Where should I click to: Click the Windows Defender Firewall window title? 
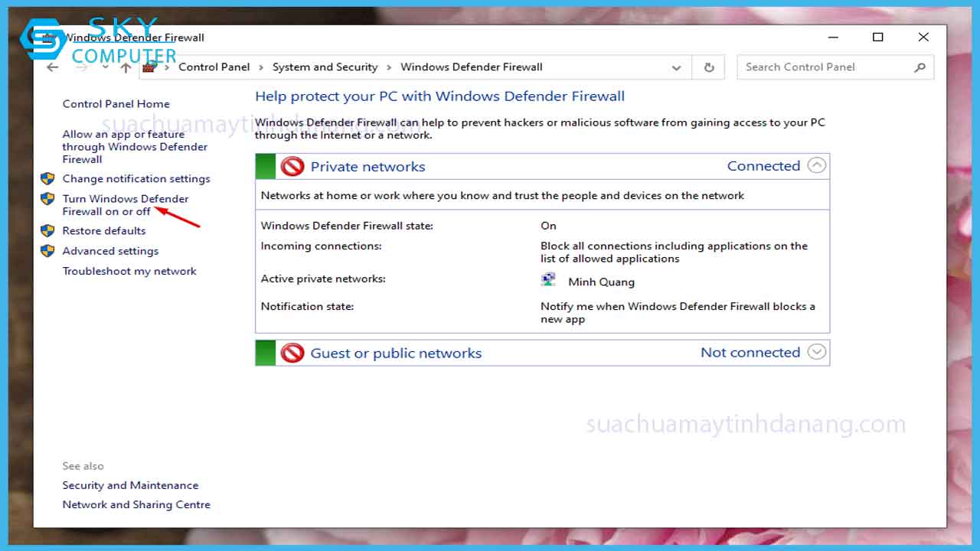coord(134,37)
